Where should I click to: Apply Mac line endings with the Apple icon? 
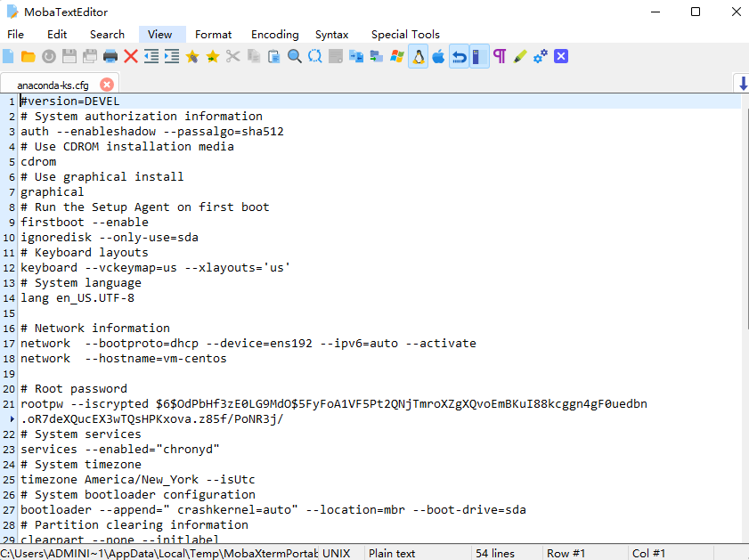point(438,55)
